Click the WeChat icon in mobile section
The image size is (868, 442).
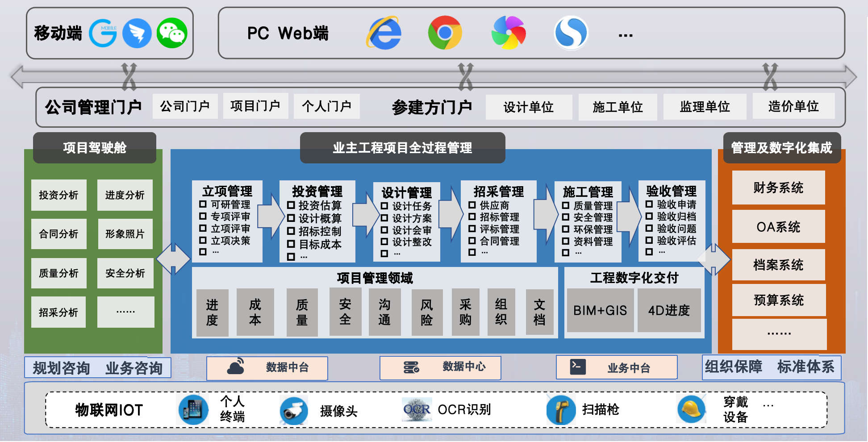click(x=172, y=33)
